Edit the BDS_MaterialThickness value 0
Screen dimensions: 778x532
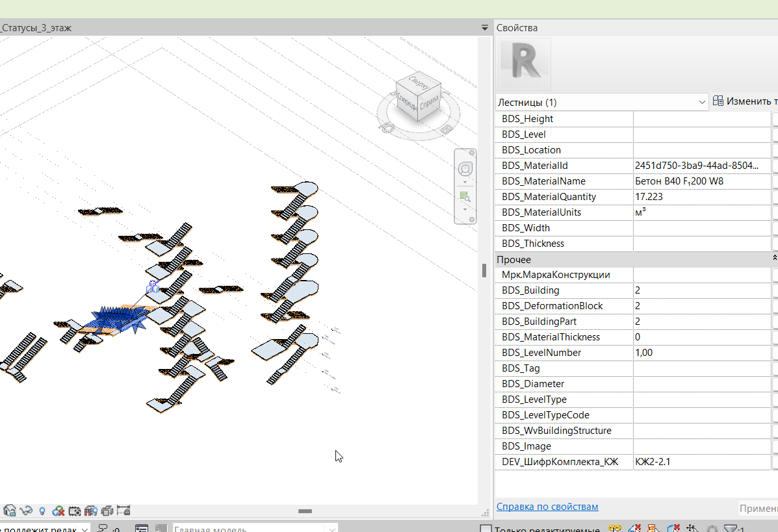click(x=702, y=336)
